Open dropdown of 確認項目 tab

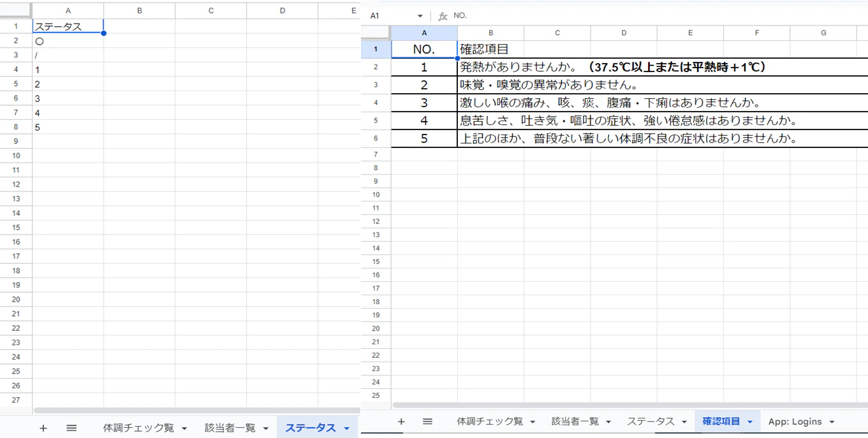point(750,422)
